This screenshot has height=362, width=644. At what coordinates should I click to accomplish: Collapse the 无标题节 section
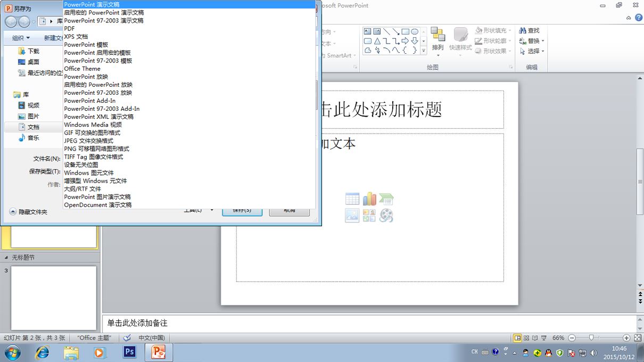tap(6, 258)
